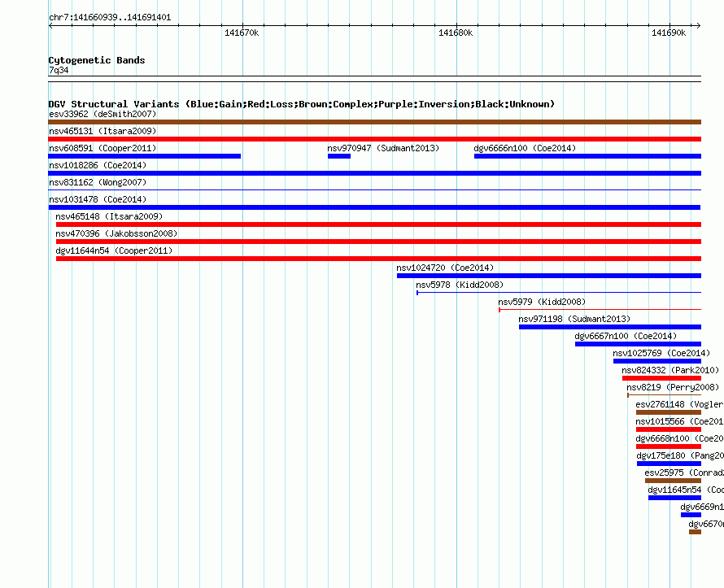
Task: Select dgv6667n100 (Coe2014) label
Action: tap(626, 336)
